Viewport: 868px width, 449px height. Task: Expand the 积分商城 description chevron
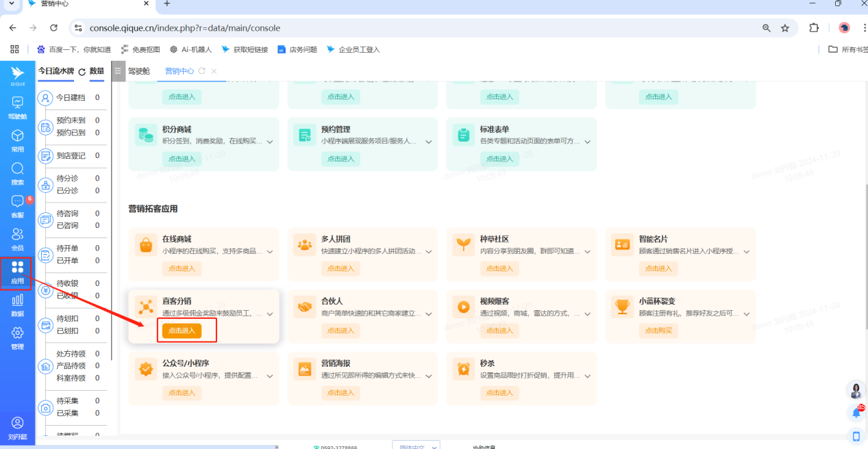(x=270, y=142)
